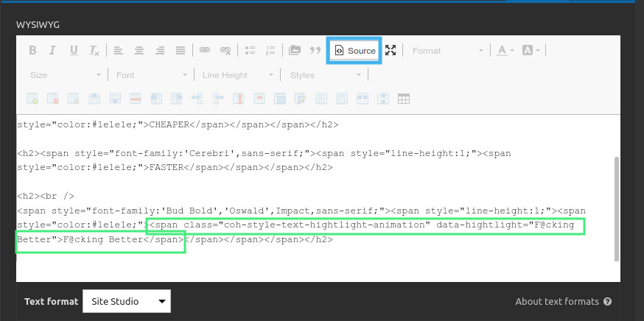644x321 pixels.
Task: Open the text color picker
Action: tap(505, 51)
